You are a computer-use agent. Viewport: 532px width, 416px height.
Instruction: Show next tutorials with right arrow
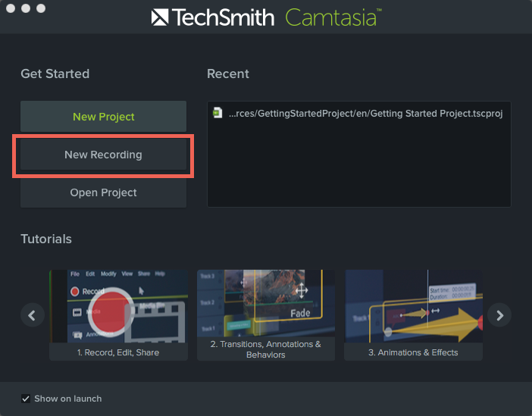coord(499,315)
